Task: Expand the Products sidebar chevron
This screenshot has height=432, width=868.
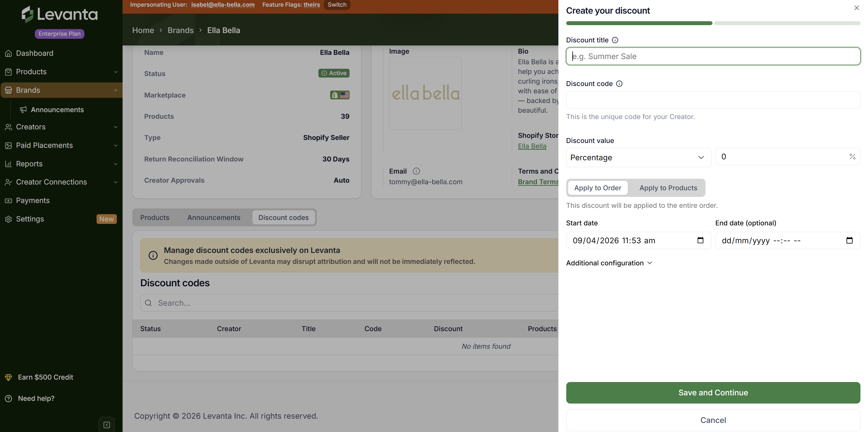Action: (x=116, y=72)
